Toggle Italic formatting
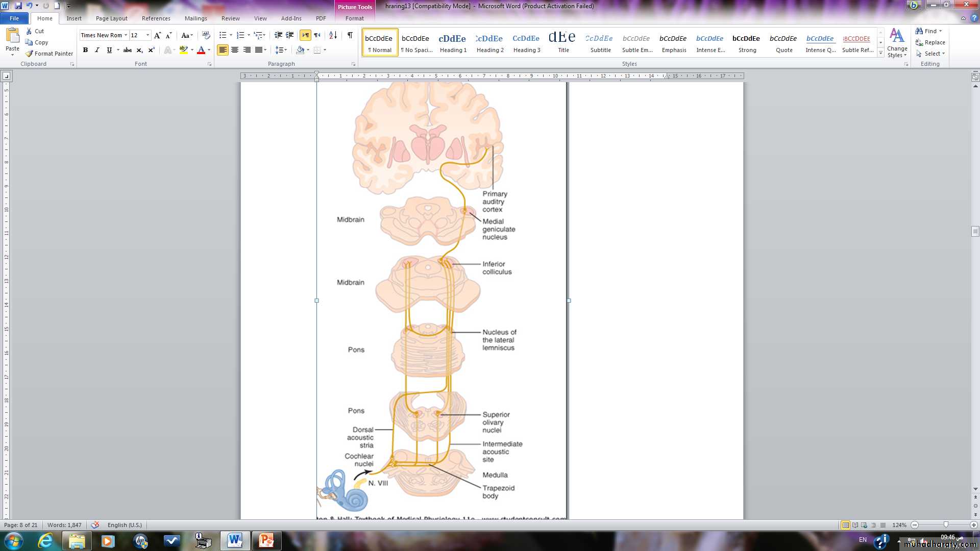This screenshot has height=551, width=980. coord(97,50)
